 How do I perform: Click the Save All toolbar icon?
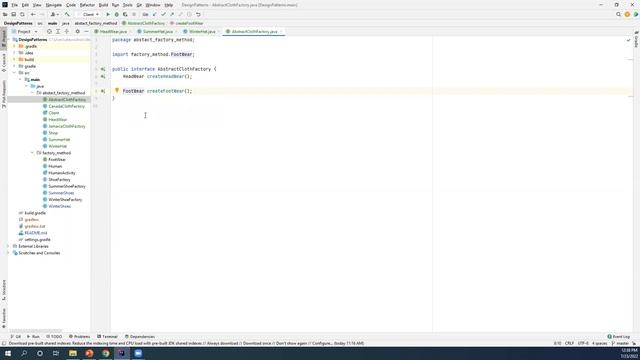point(13,14)
